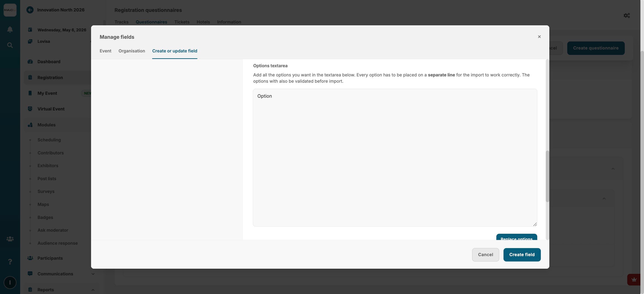The image size is (644, 294).
Task: Click the Create field button
Action: (522, 255)
